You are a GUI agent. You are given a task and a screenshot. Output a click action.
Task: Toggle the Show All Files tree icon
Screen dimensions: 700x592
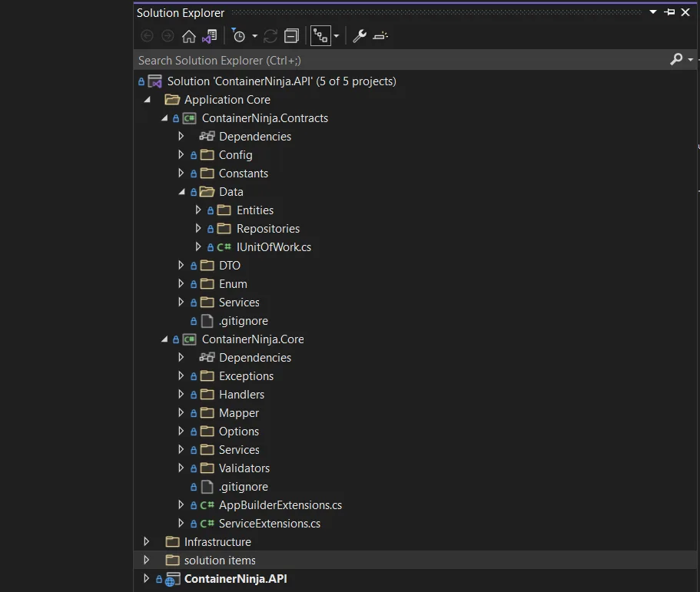pyautogui.click(x=320, y=36)
